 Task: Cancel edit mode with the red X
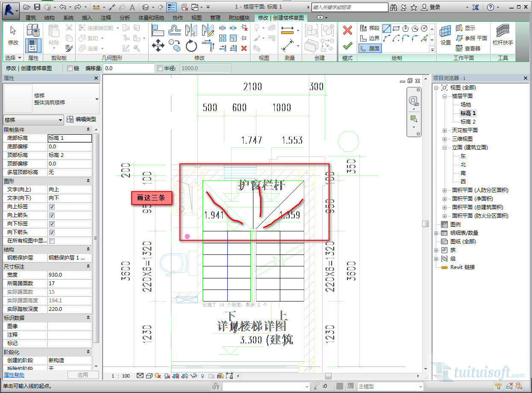point(347,30)
